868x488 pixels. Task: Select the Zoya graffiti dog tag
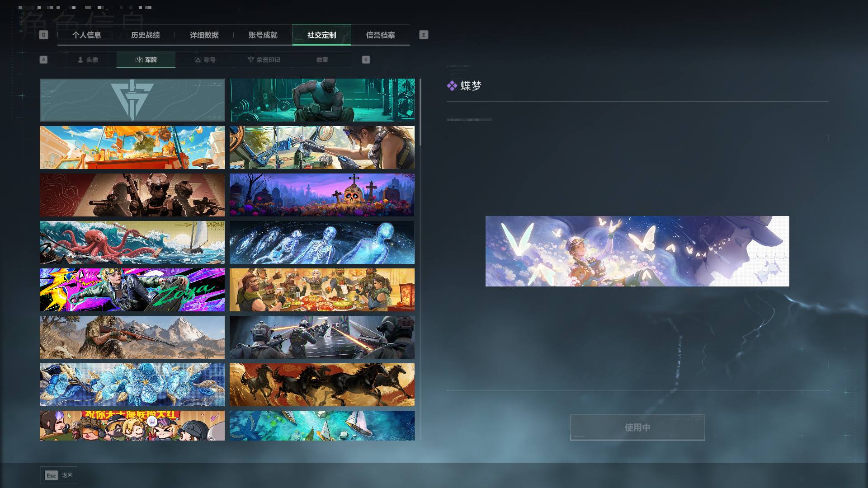tap(132, 290)
